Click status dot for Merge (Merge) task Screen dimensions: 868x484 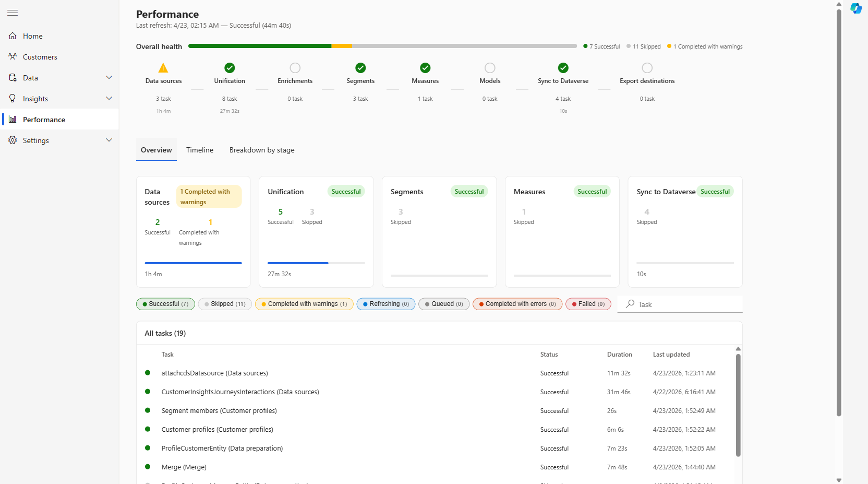[148, 467]
